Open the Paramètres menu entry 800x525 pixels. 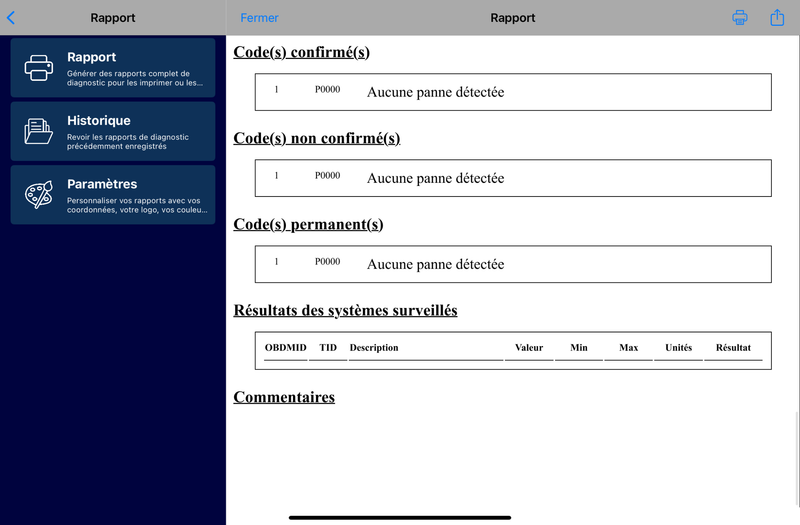pos(113,194)
